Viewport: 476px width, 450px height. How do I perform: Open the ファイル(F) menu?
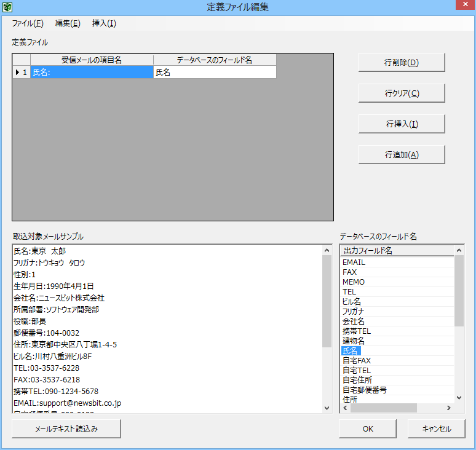(28, 23)
